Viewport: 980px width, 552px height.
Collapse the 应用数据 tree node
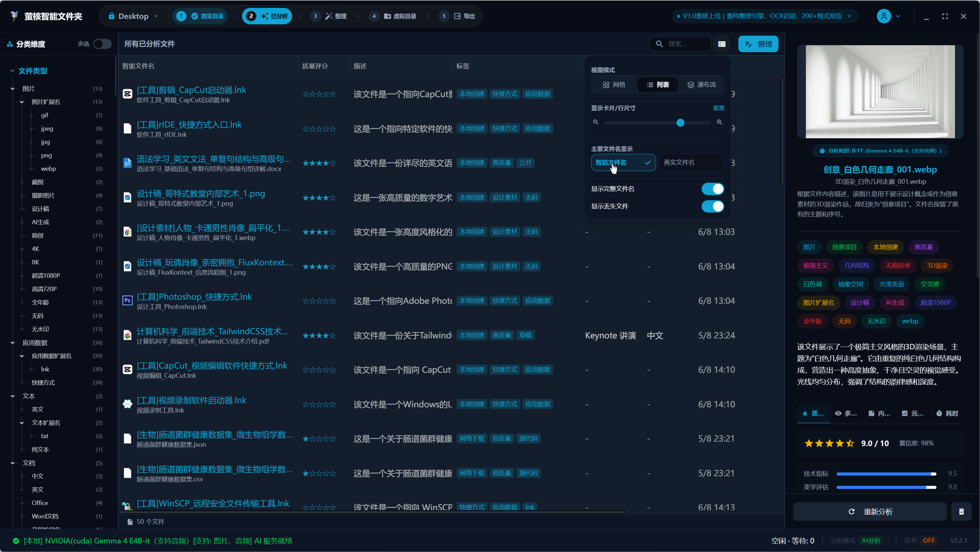(13, 343)
